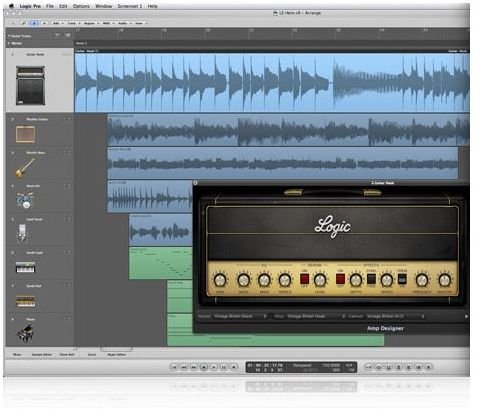This screenshot has width=480, height=409.
Task: Switch to the Sample Editor tab
Action: tap(42, 355)
